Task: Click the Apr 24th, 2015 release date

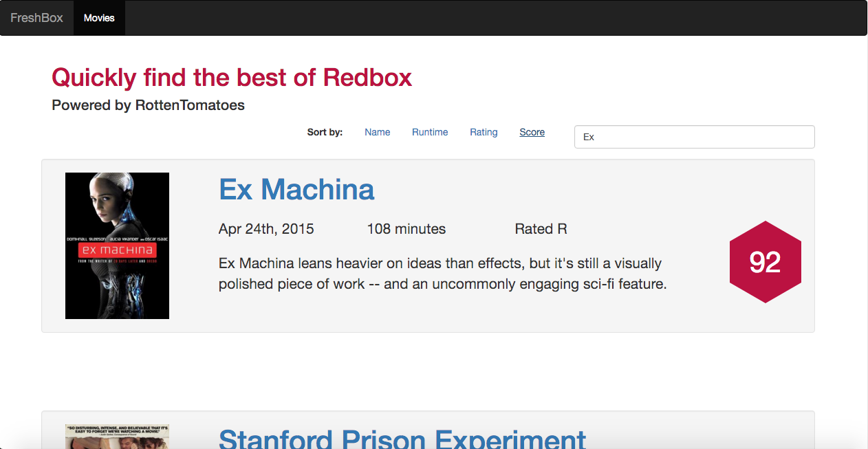Action: point(266,229)
